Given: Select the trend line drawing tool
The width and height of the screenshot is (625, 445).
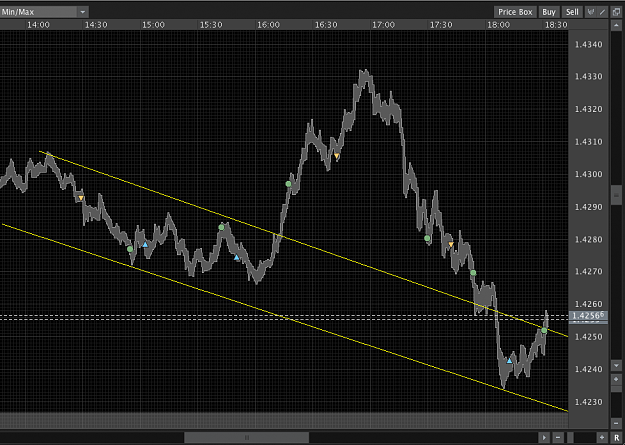Looking at the screenshot, I should pos(602,12).
